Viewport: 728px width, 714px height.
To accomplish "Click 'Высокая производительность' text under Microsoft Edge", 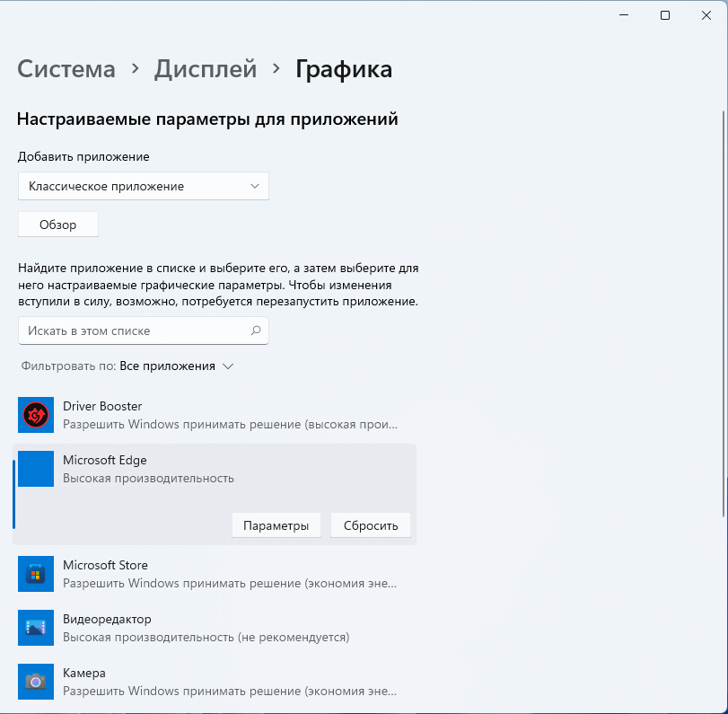I will pyautogui.click(x=148, y=478).
